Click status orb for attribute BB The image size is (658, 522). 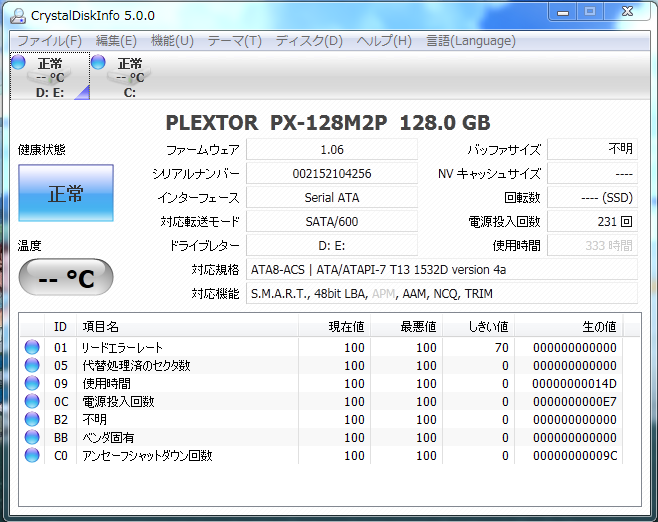[32, 437]
